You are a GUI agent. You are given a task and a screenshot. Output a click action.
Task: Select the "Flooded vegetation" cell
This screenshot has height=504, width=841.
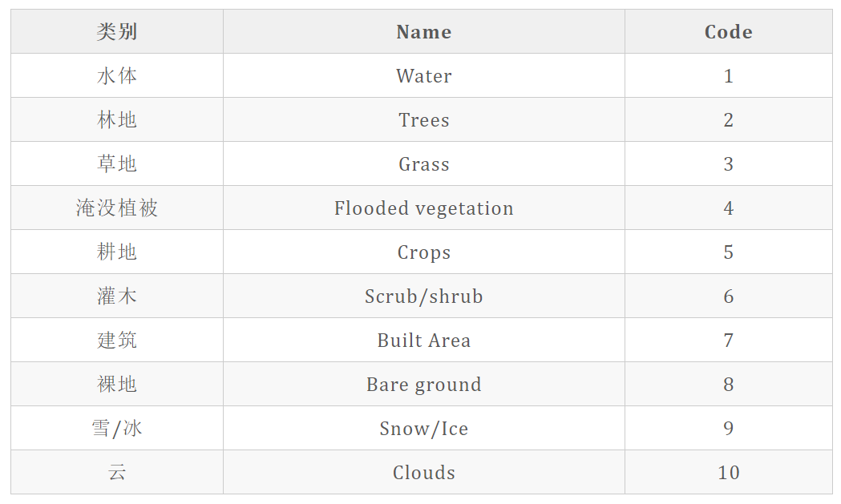point(423,208)
